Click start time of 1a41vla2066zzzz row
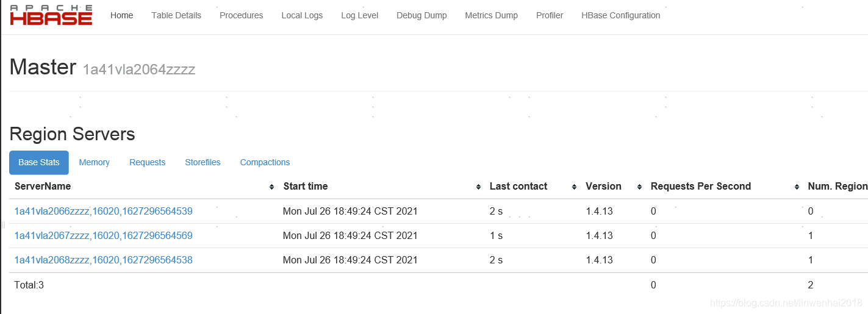 [350, 212]
